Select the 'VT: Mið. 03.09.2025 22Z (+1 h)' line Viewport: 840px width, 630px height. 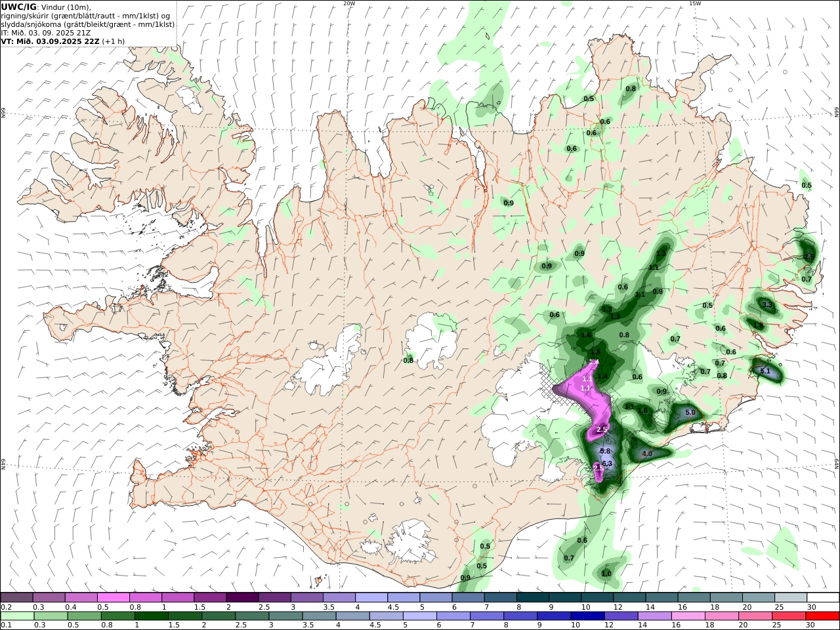tap(63, 41)
